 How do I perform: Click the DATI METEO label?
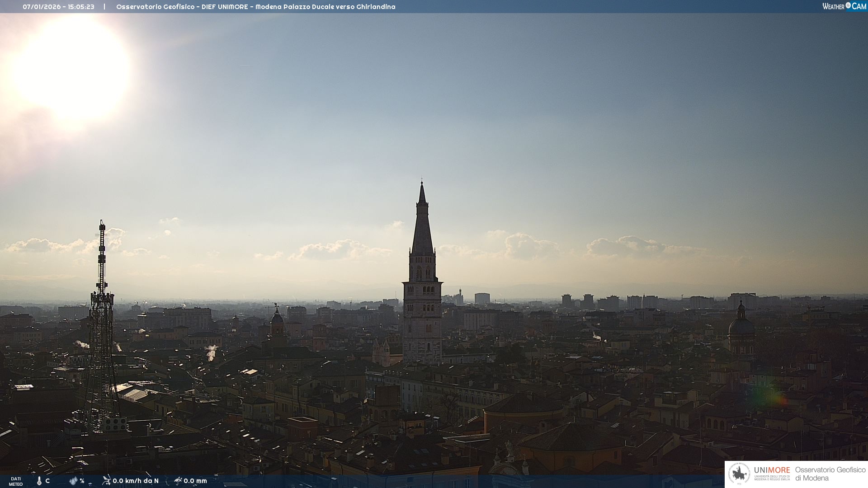click(x=16, y=481)
